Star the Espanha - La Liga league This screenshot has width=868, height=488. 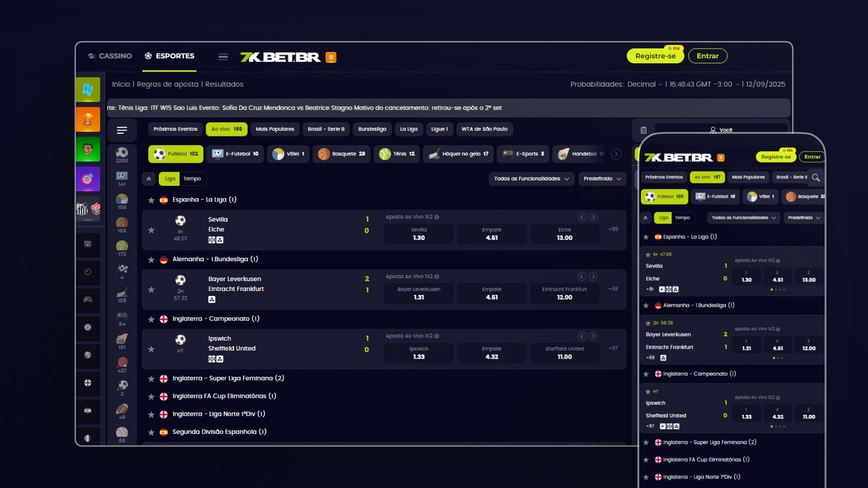coord(151,200)
